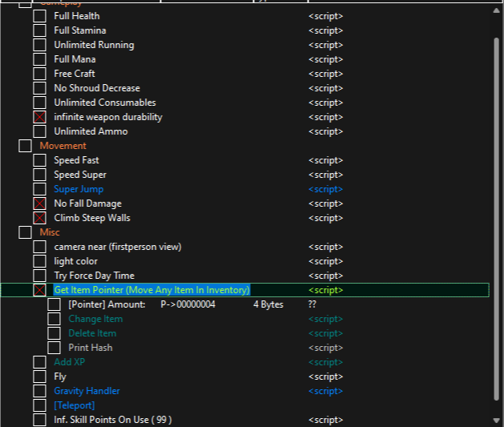Activate the Print Hash checkbox

click(54, 348)
